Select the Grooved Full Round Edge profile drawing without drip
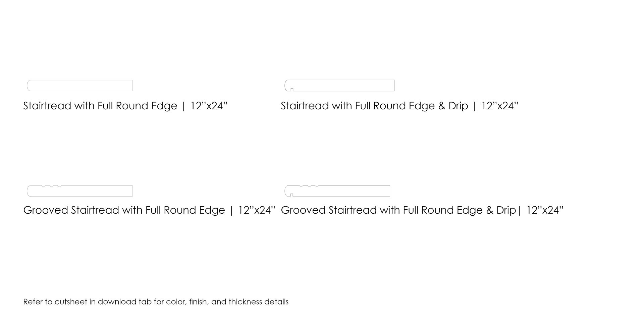 [80, 191]
